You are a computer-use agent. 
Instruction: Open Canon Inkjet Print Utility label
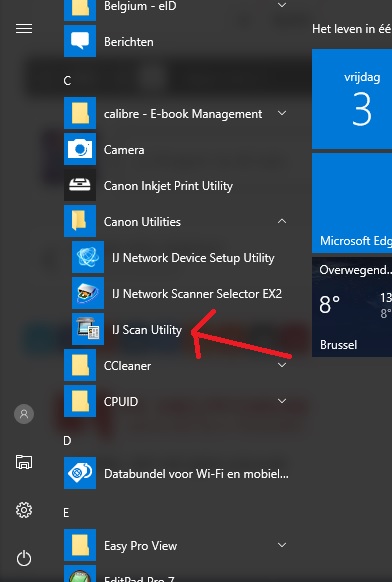coord(168,186)
